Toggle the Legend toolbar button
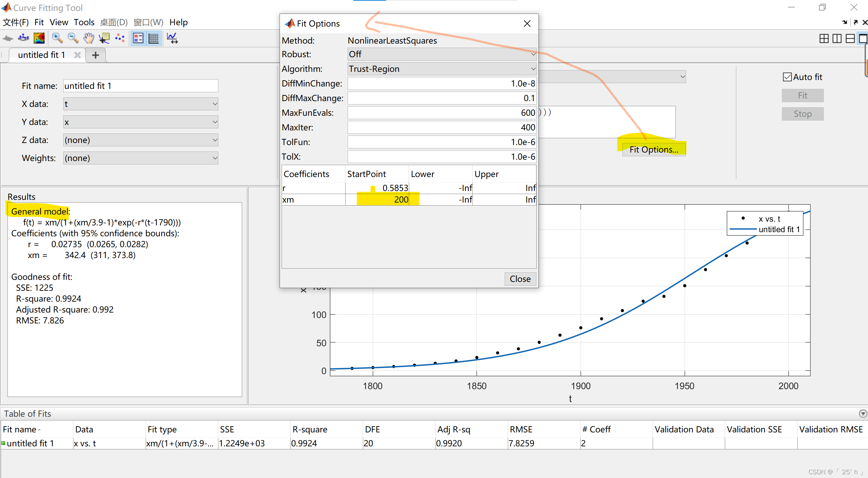 (138, 38)
